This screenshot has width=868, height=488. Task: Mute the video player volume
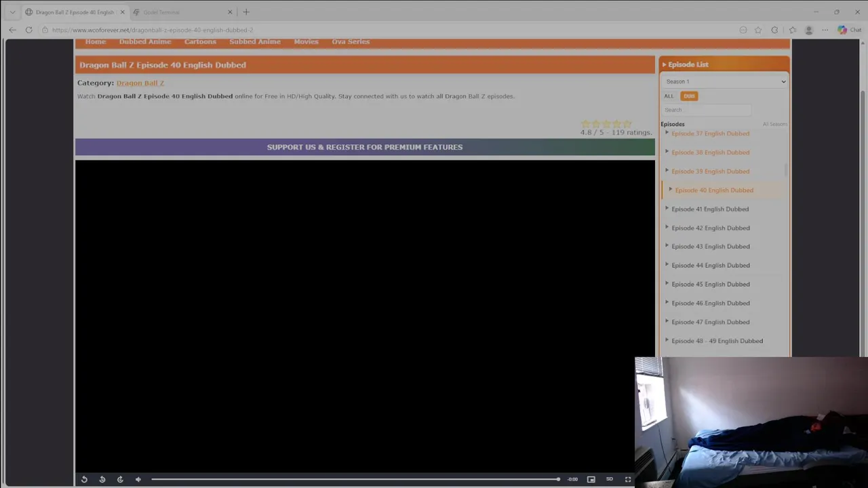tap(138, 479)
